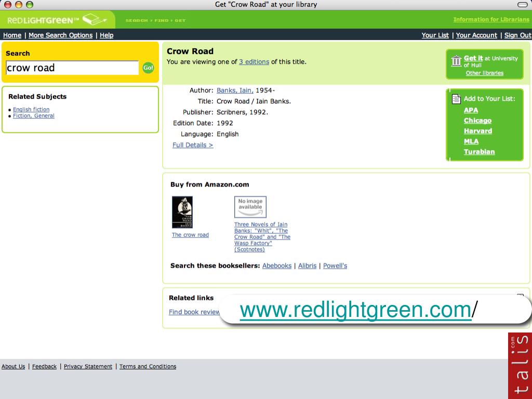Open Privacy Statement footer link
Screen dimensions: 532x399
(88, 366)
